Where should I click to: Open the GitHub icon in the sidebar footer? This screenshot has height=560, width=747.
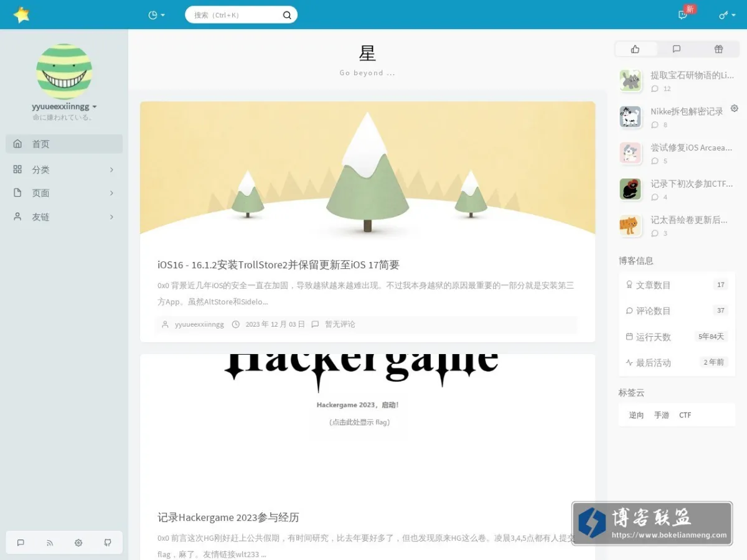[x=108, y=543]
